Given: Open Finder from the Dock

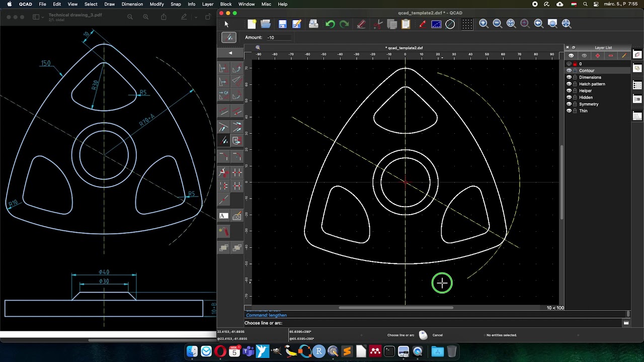Looking at the screenshot, I should click(192, 351).
